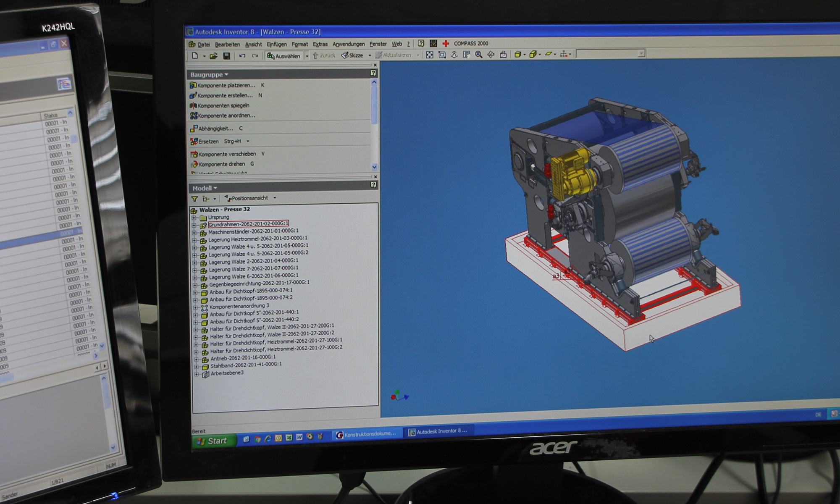
Task: Select Lagerung Heiztrommel-2062-201-03-000G:1
Action: pyautogui.click(x=258, y=239)
